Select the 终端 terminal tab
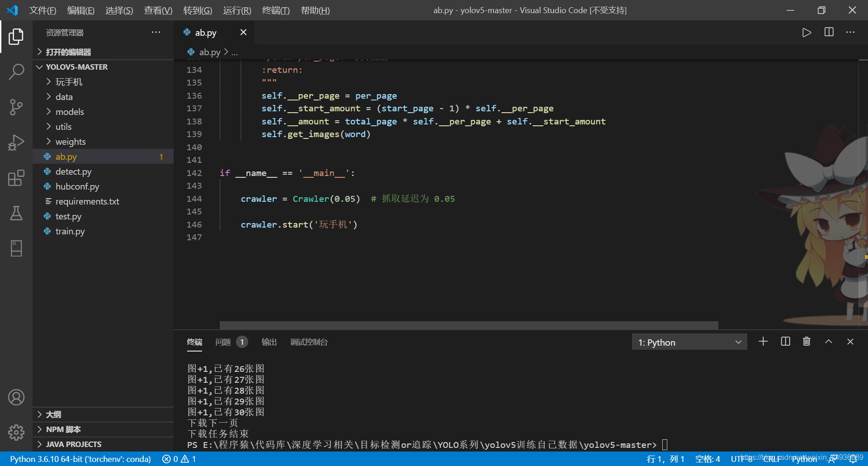This screenshot has height=466, width=868. point(195,342)
